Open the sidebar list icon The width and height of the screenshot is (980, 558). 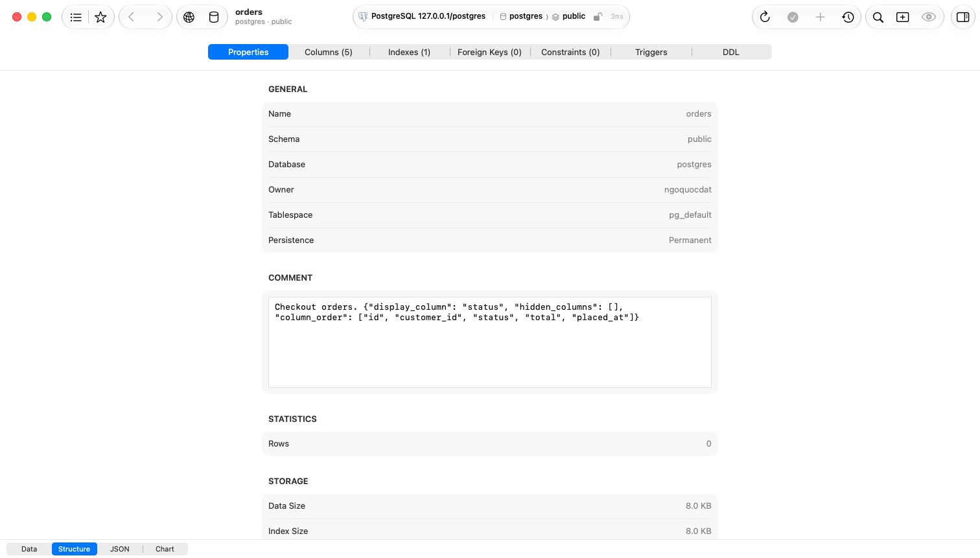click(76, 17)
